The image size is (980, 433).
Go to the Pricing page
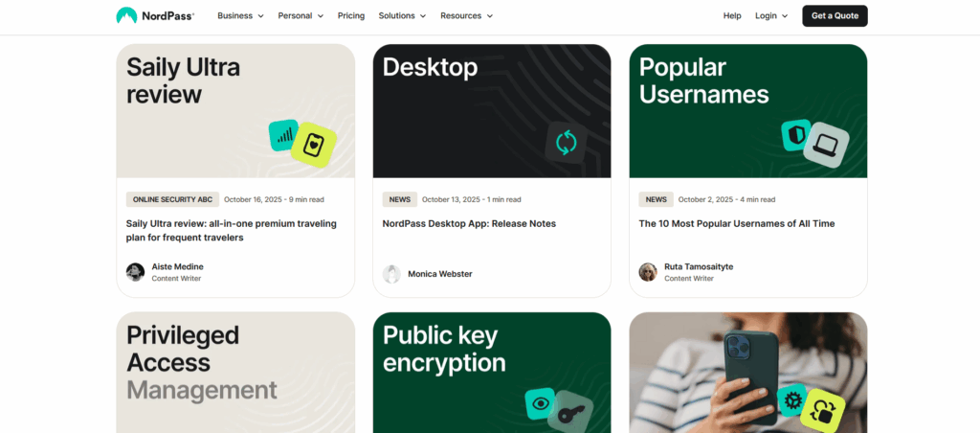click(x=351, y=16)
